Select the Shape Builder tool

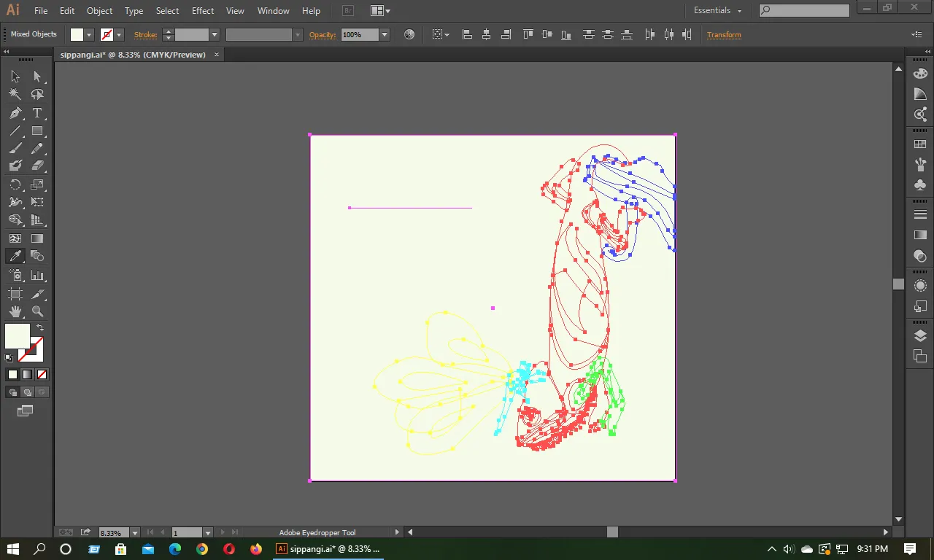point(15,220)
